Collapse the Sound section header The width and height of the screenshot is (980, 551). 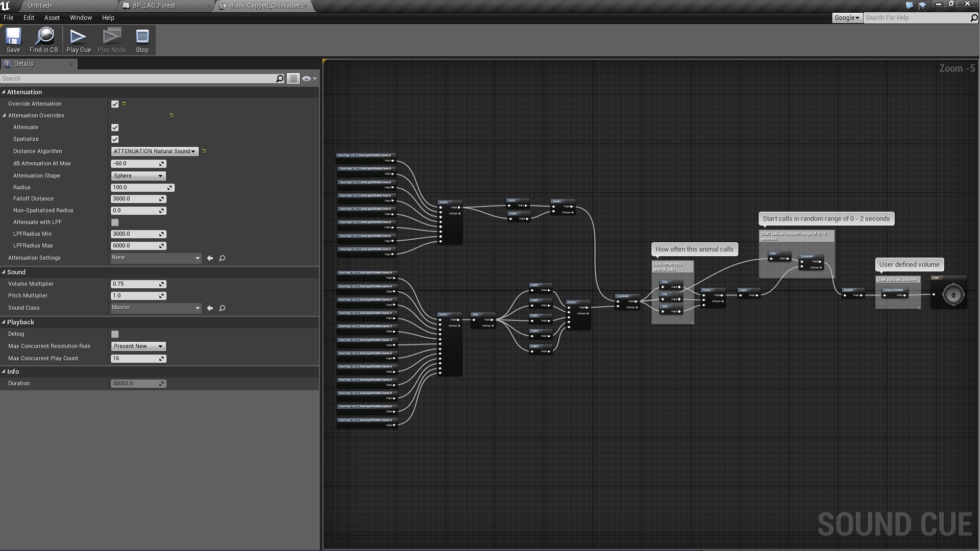(16, 272)
